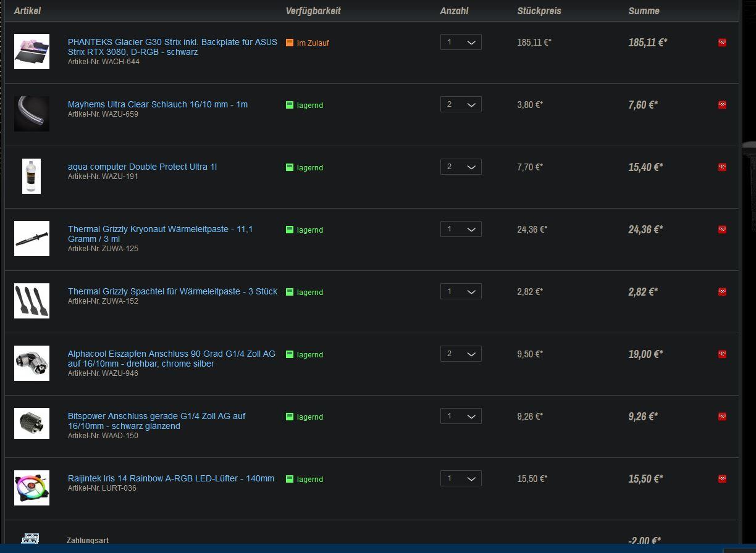Viewport: 756px width, 553px height.
Task: Click PHANTEKS water block thumbnail image
Action: [x=31, y=51]
